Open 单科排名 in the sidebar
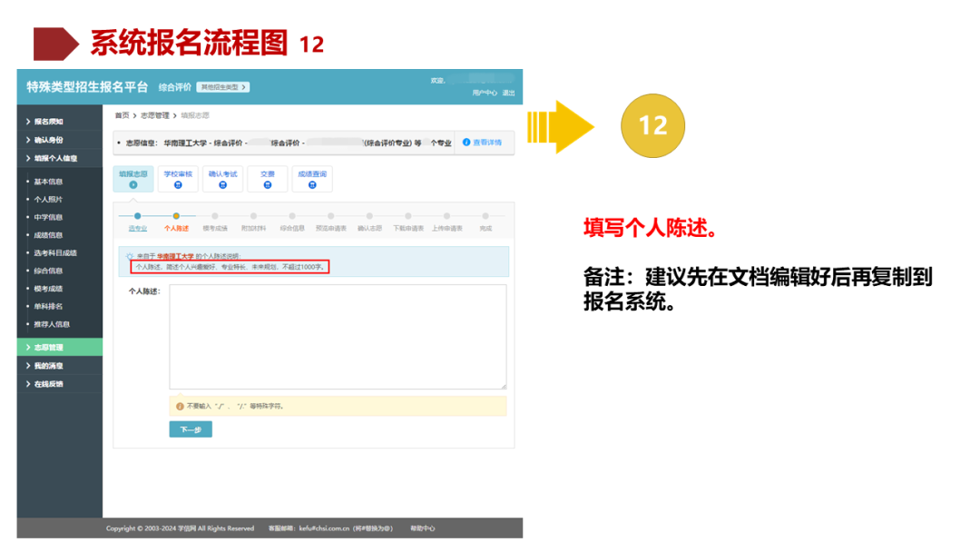 point(48,306)
